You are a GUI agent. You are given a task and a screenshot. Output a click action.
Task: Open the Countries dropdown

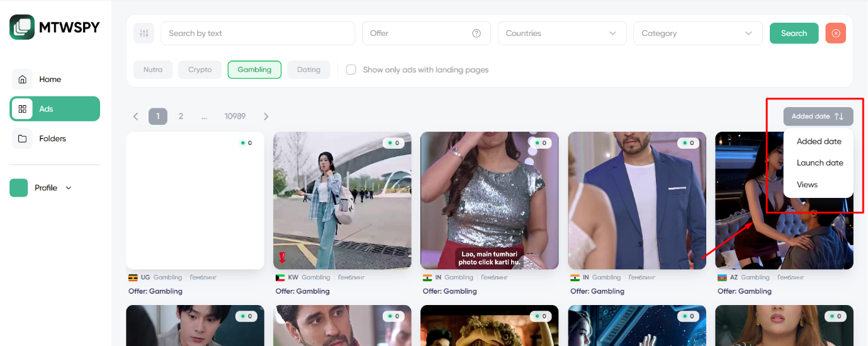(561, 33)
